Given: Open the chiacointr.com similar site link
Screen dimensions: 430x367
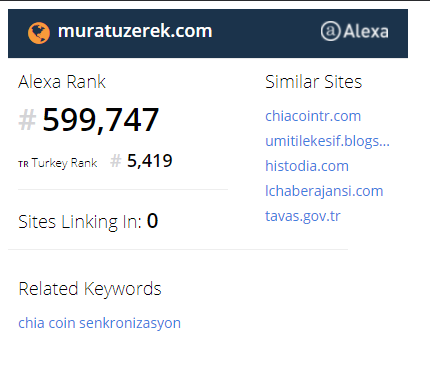Looking at the screenshot, I should coord(313,116).
